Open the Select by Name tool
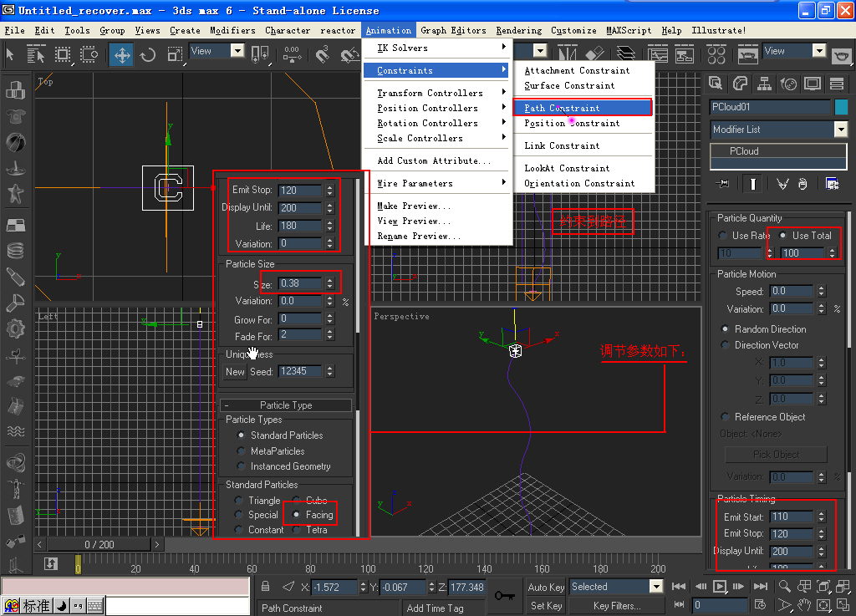 coord(35,54)
